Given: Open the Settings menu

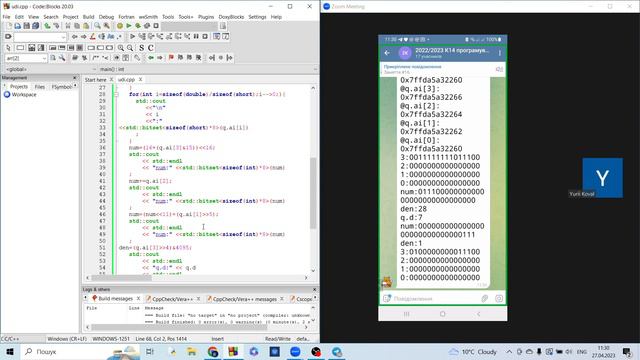Looking at the screenshot, I should 257,17.
